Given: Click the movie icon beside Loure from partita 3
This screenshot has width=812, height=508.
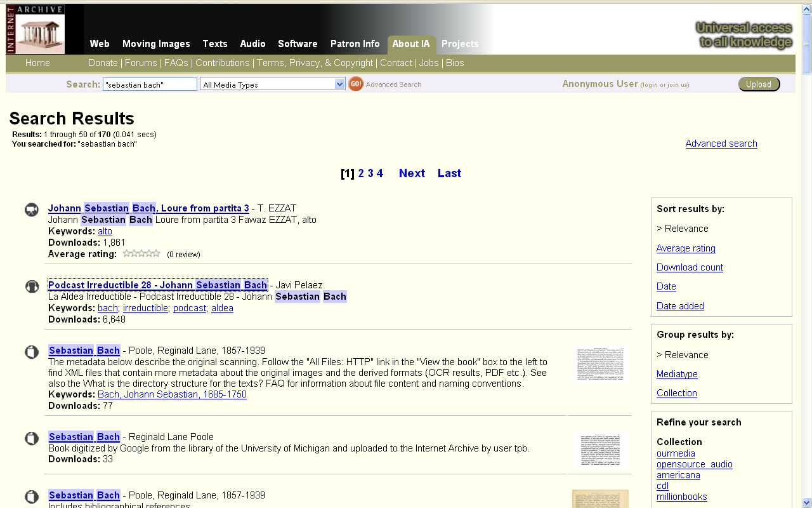Looking at the screenshot, I should click(32, 210).
